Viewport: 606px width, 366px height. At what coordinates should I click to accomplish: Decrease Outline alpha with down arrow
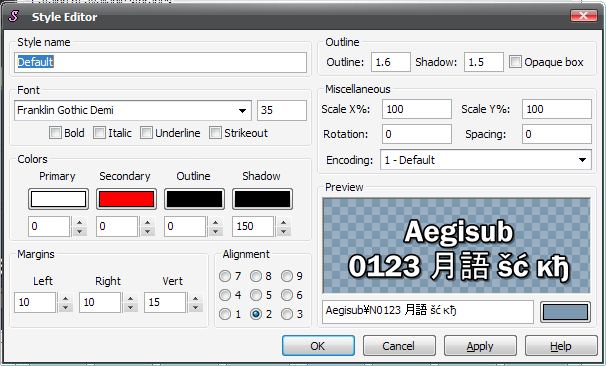[215, 231]
